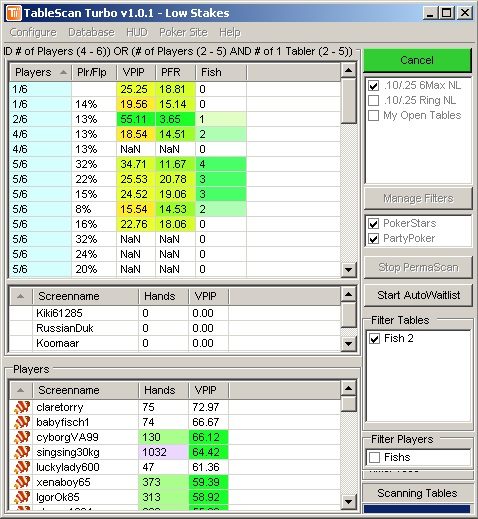Click the fish icon next to IgorOk85
This screenshot has height=519, width=478.
pos(22,497)
